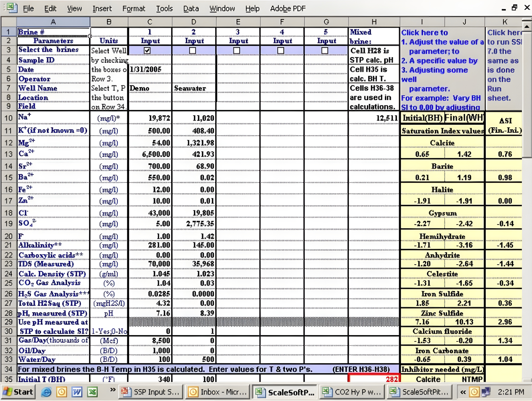Image resolution: width=532 pixels, height=401 pixels.
Task: Click 'Click here to' adjust parameter button
Action: click(443, 69)
